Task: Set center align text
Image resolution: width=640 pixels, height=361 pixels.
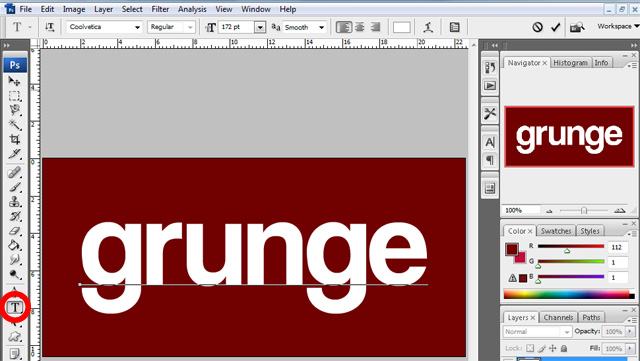Action: [360, 27]
